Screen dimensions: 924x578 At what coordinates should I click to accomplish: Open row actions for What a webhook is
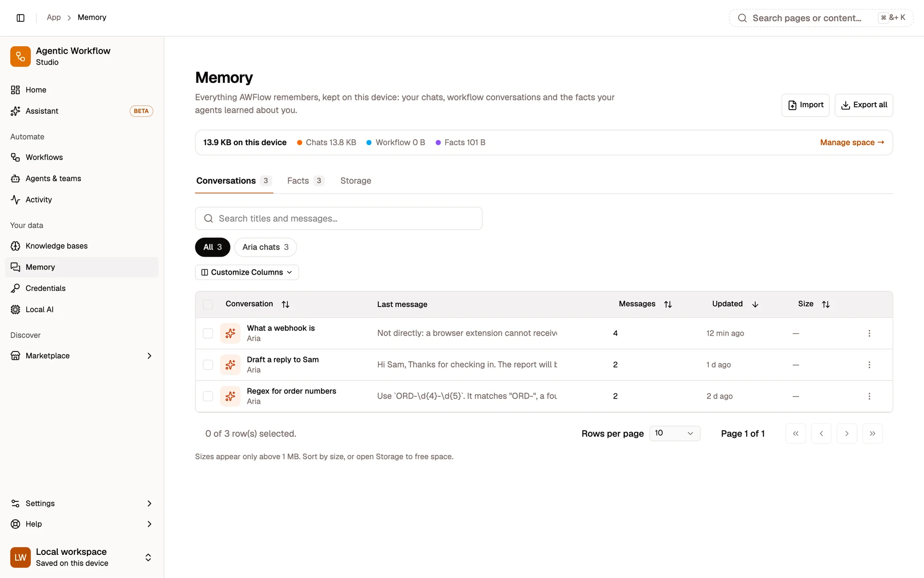pos(869,333)
